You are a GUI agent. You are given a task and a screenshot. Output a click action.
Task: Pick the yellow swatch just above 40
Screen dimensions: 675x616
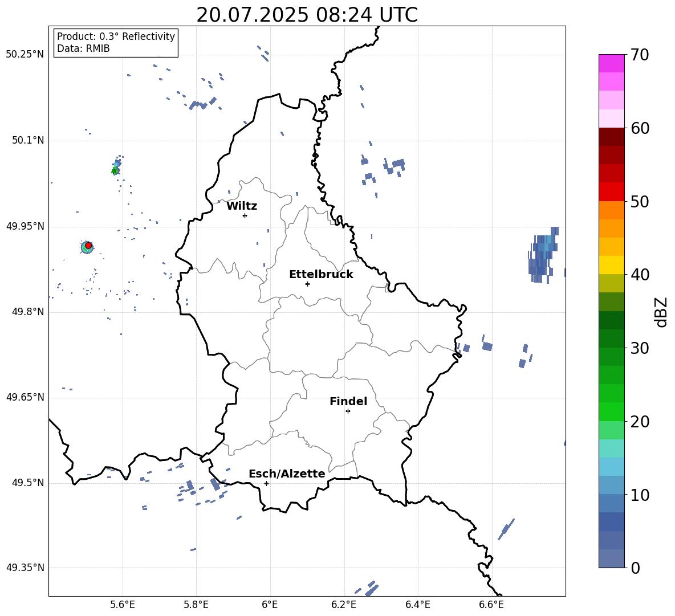[x=611, y=265]
